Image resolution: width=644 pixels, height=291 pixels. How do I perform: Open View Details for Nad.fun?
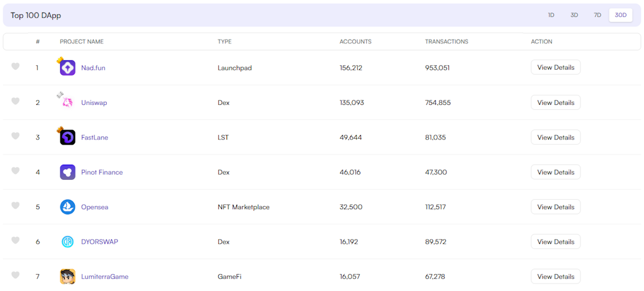555,67
